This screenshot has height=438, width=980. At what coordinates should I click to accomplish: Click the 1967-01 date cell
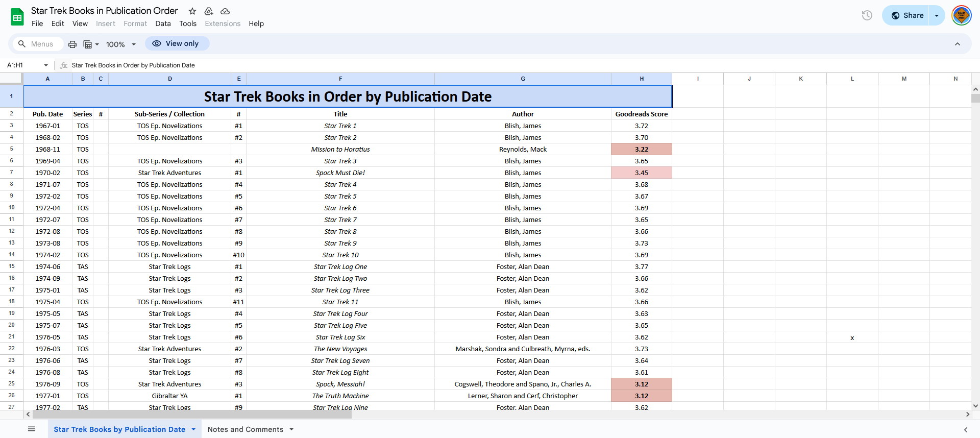point(47,126)
